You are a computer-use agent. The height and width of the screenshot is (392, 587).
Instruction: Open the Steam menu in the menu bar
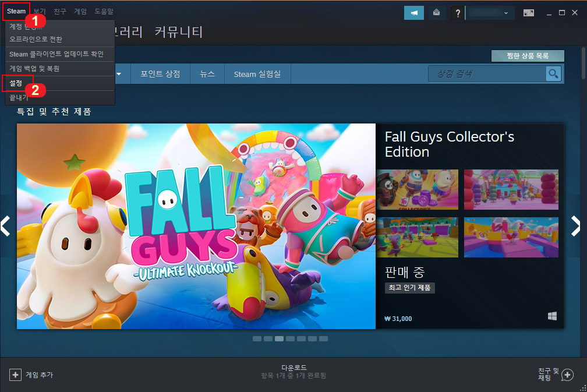(x=16, y=11)
